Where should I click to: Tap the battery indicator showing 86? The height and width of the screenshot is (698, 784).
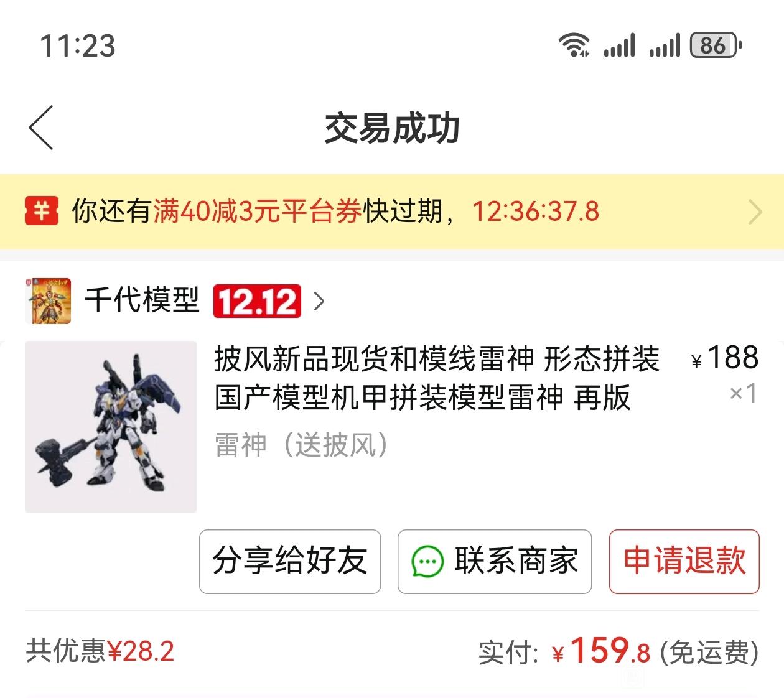(716, 45)
